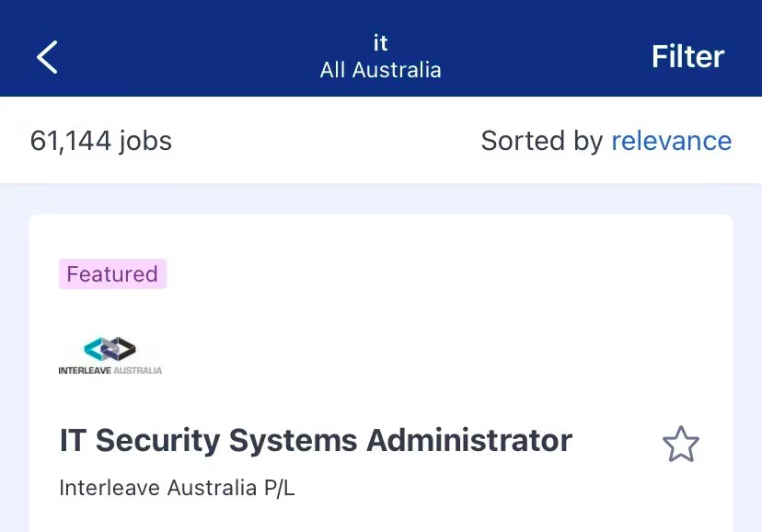The width and height of the screenshot is (762, 532).
Task: Go back using the left chevron arrow
Action: [x=47, y=57]
